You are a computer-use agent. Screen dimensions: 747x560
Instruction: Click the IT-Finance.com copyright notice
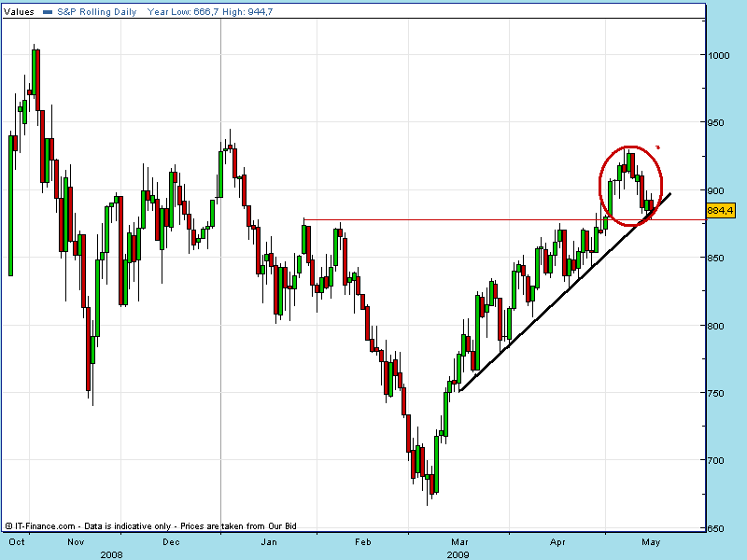[x=151, y=526]
